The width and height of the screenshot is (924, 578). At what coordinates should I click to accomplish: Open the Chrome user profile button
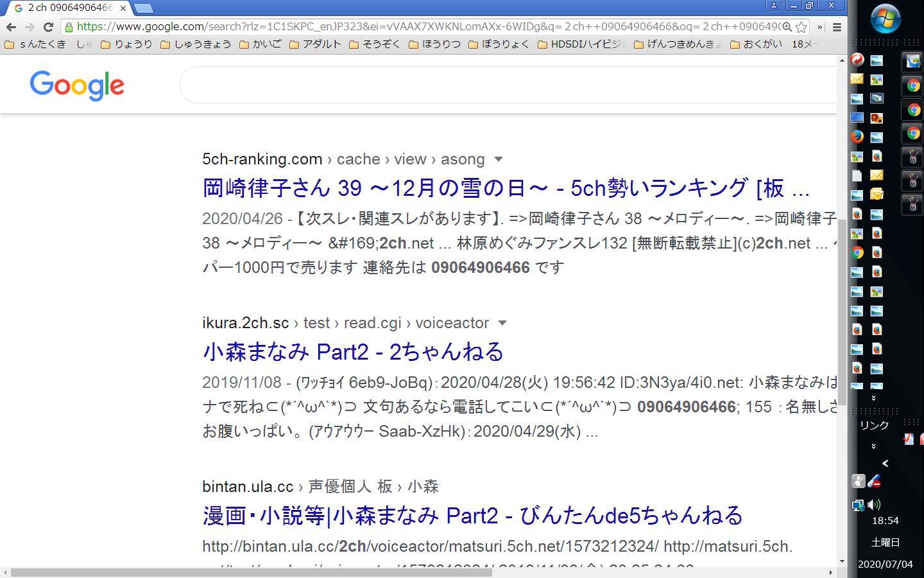click(x=774, y=5)
